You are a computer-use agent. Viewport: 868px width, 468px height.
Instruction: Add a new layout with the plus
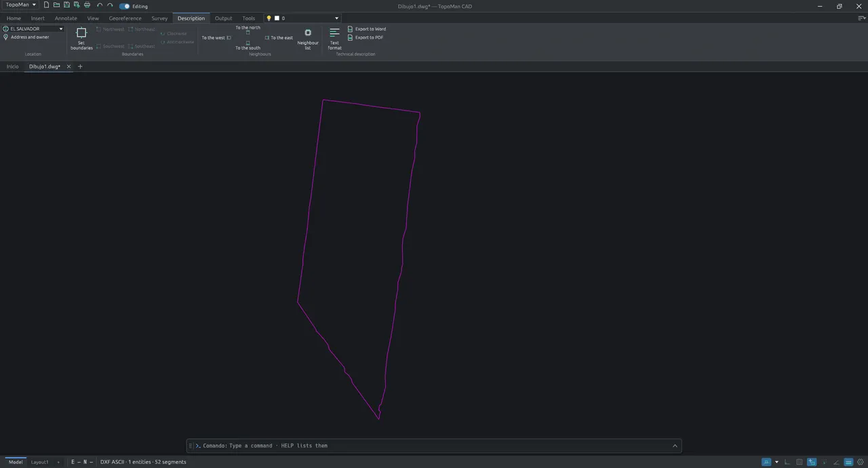click(58, 462)
